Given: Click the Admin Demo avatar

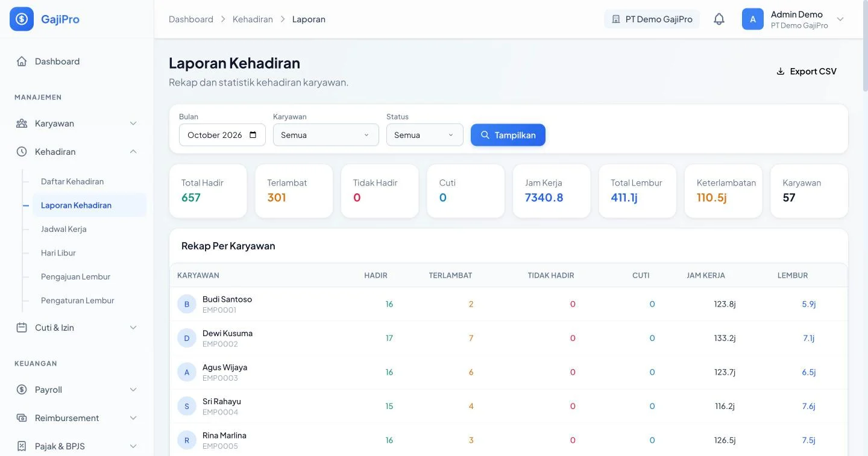Looking at the screenshot, I should coord(753,19).
